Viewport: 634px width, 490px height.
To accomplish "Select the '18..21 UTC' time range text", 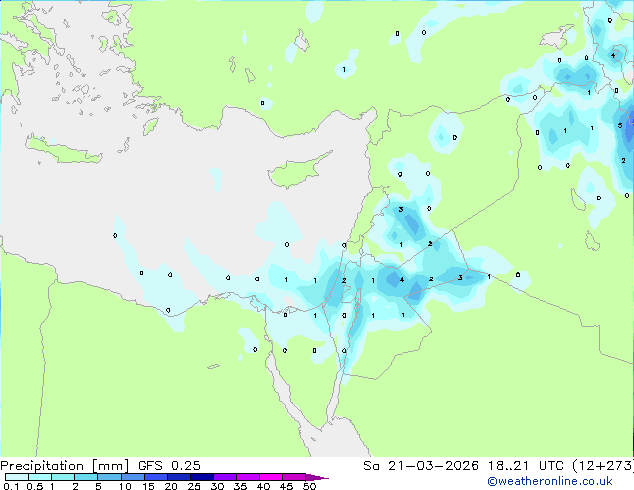I will (525, 466).
